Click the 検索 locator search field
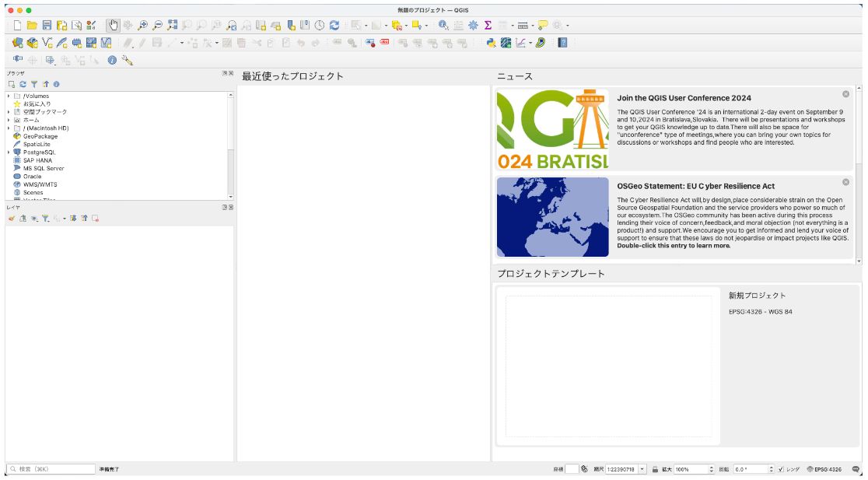868x480 pixels. coord(51,469)
